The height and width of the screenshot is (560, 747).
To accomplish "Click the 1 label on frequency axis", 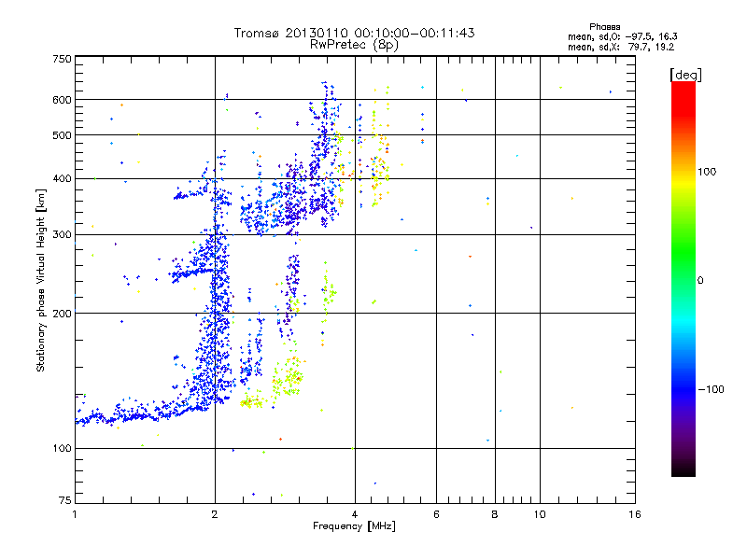I will coord(75,514).
